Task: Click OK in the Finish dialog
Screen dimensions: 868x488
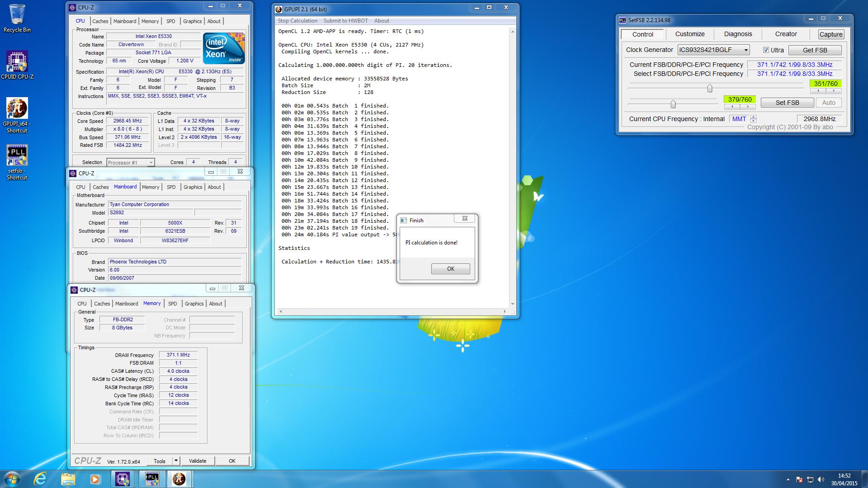Action: [451, 269]
